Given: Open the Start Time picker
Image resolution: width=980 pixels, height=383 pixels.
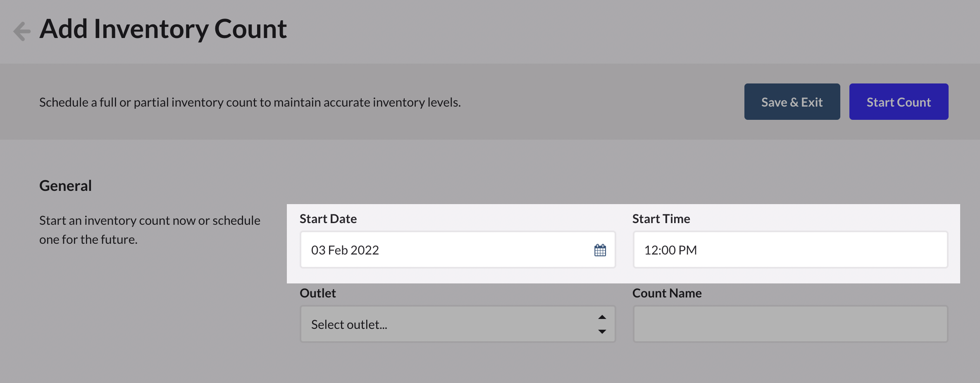Looking at the screenshot, I should pos(790,250).
